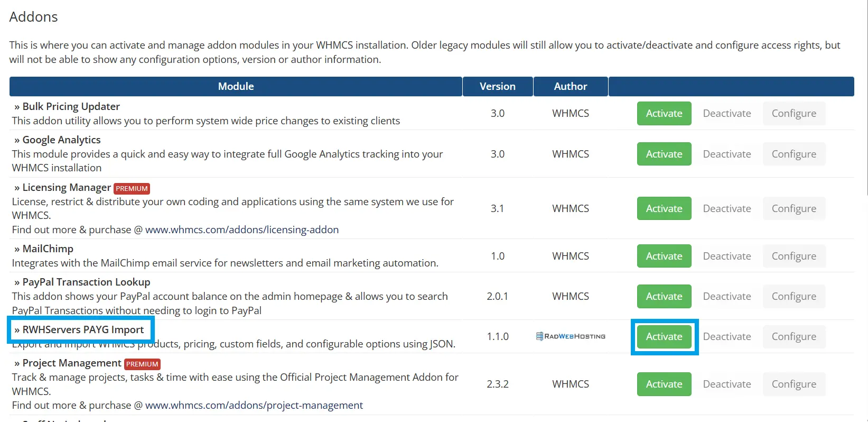The height and width of the screenshot is (422, 868).
Task: Open Configure for PayPal Transaction Lookup
Action: [794, 296]
